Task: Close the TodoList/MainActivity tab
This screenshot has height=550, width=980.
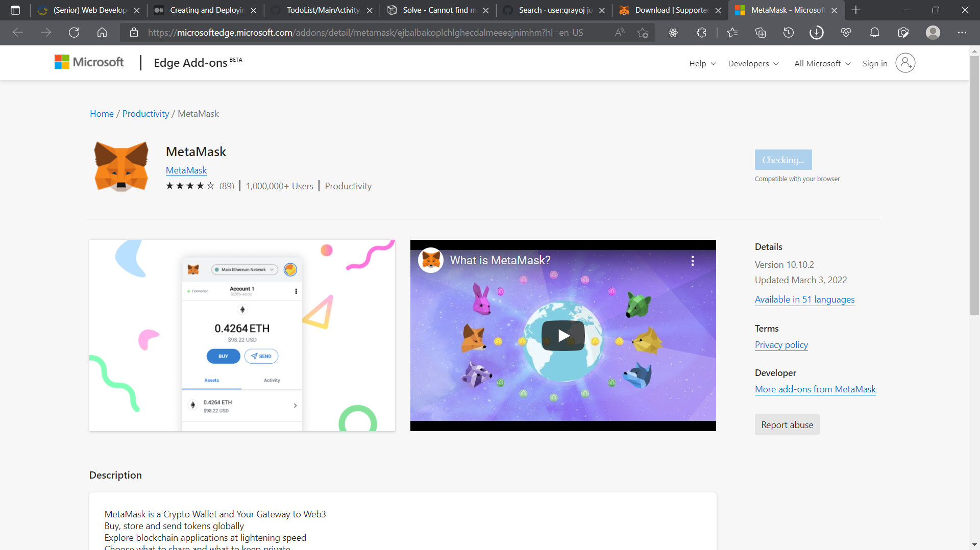Action: [370, 10]
